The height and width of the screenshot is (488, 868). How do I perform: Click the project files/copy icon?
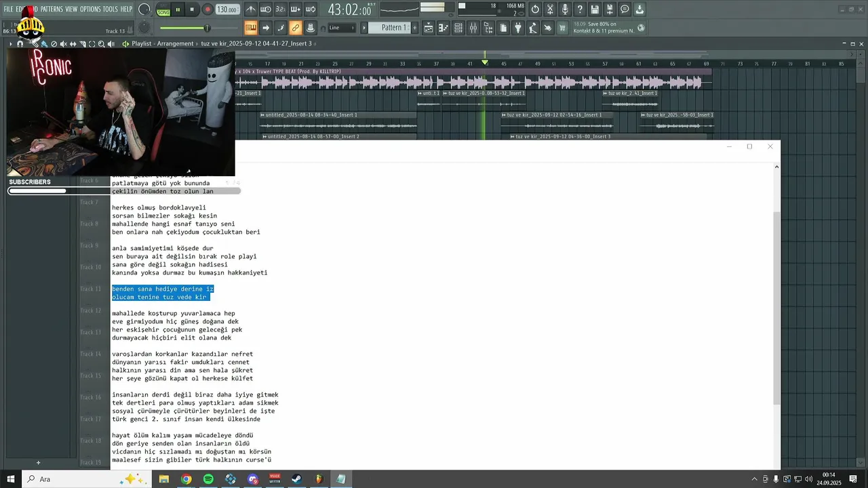[503, 28]
